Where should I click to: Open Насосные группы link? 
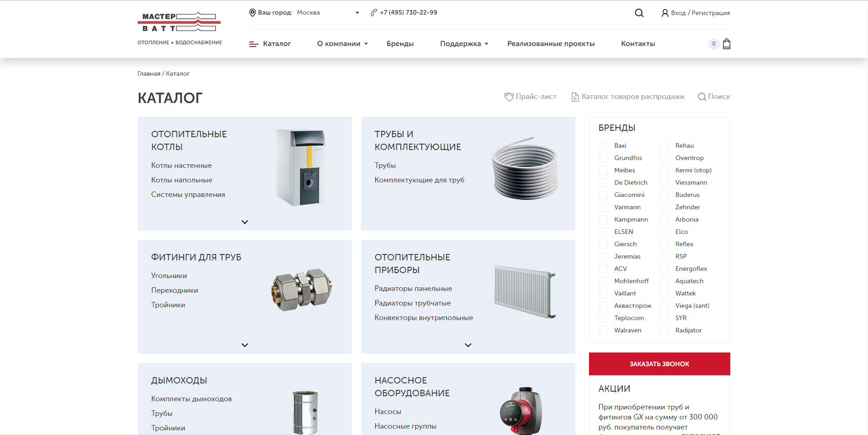click(405, 426)
